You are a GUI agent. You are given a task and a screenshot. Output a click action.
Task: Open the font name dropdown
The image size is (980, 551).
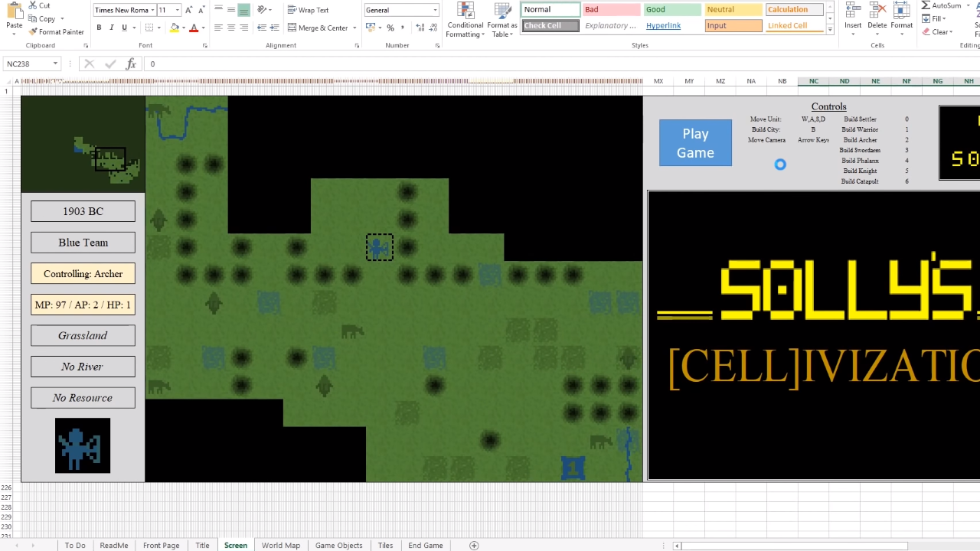click(152, 10)
